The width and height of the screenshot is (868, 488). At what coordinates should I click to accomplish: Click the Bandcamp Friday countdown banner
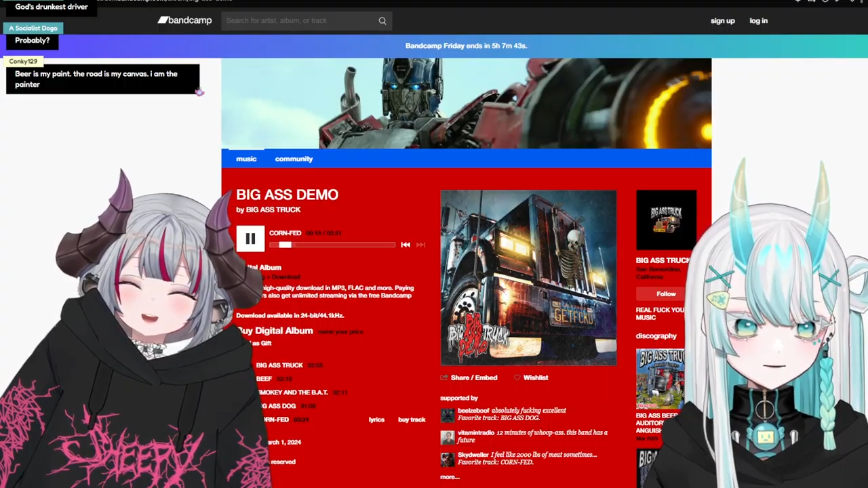pyautogui.click(x=466, y=46)
